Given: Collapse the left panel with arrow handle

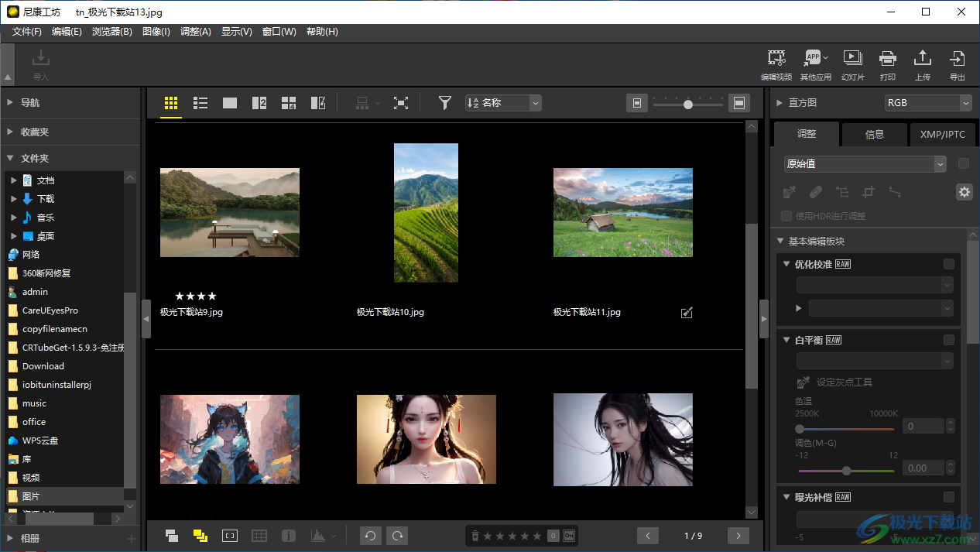Looking at the screenshot, I should (146, 319).
